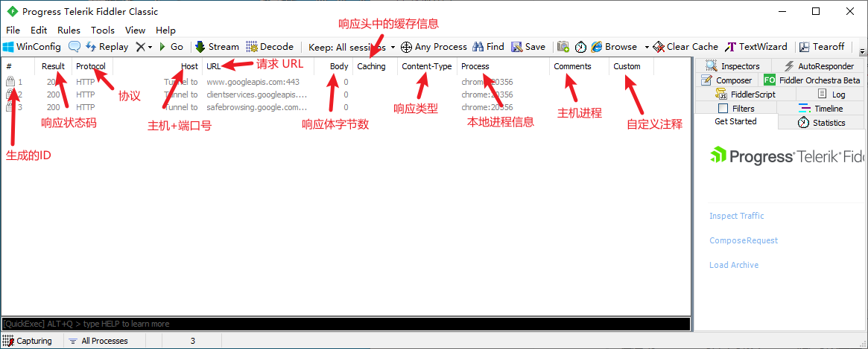Select the Get Started tab

[735, 122]
